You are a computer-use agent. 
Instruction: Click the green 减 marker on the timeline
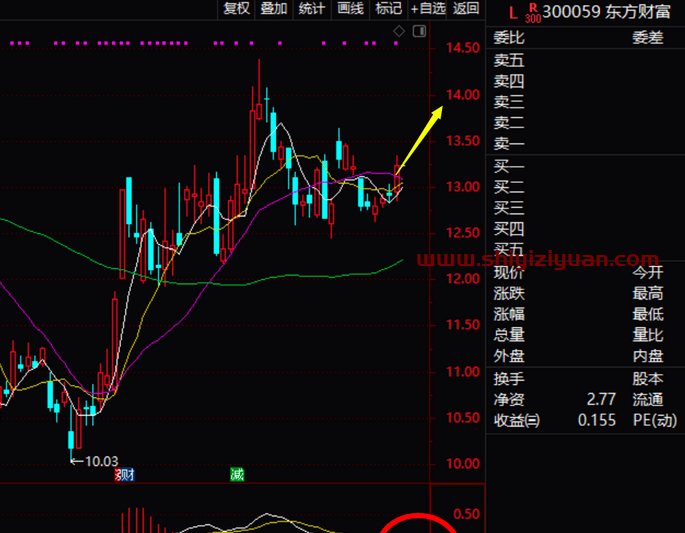(236, 474)
